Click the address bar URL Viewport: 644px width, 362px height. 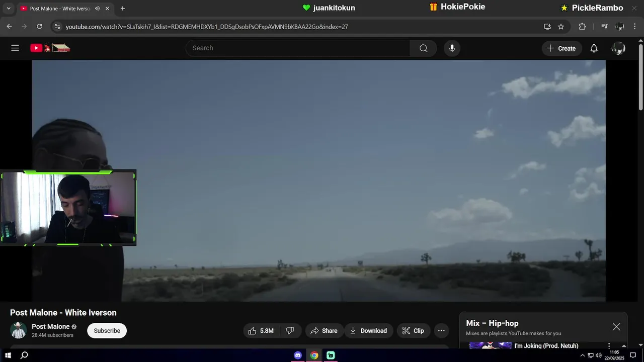(207, 27)
